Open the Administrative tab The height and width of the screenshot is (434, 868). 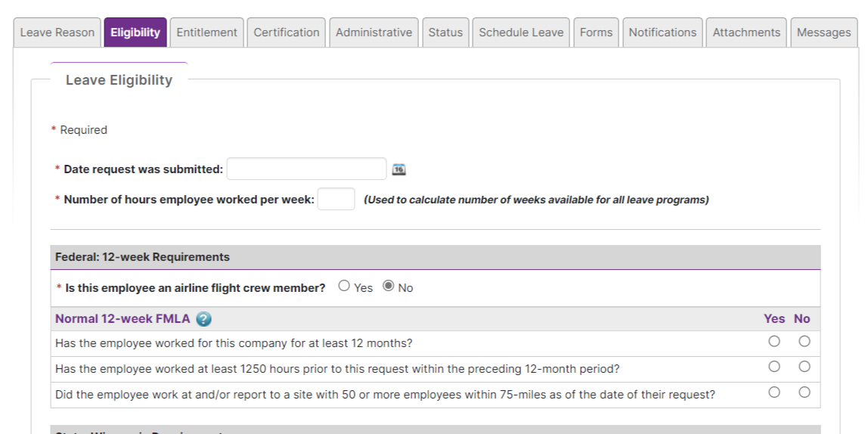pos(374,33)
